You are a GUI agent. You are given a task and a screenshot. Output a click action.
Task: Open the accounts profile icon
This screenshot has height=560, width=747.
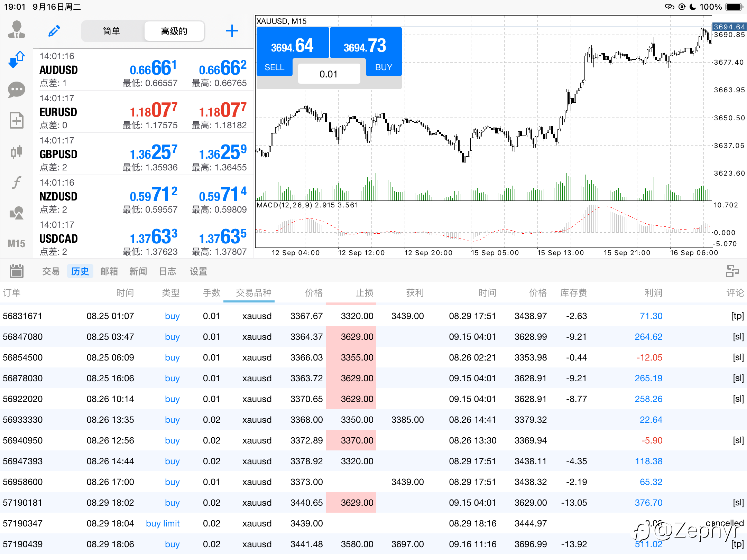(16, 30)
